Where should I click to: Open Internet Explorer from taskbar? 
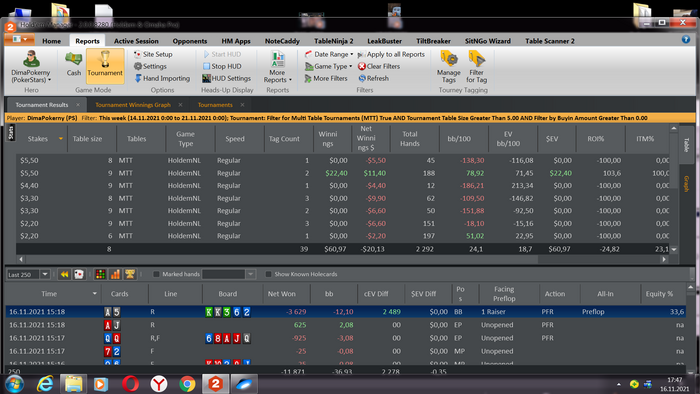click(45, 384)
